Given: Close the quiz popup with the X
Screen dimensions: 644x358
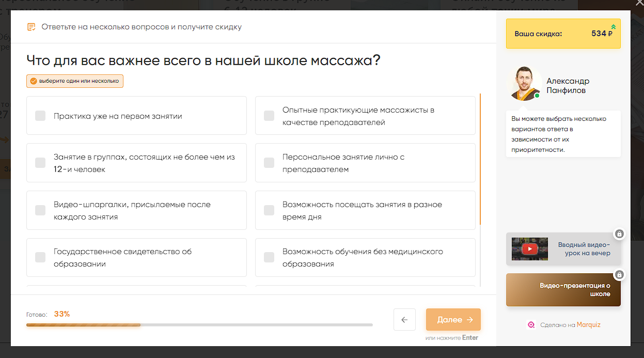Looking at the screenshot, I should pos(639,3).
